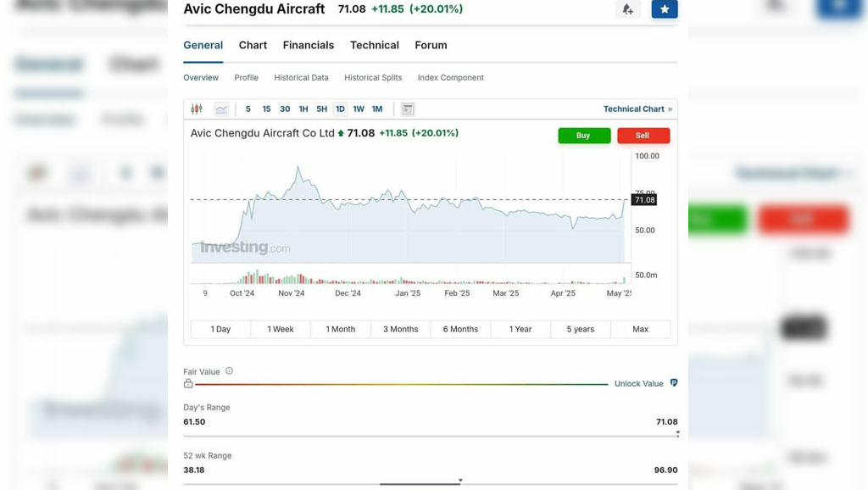Set chart range to 5 years
Viewport: 868px width, 490px height.
[x=580, y=329]
